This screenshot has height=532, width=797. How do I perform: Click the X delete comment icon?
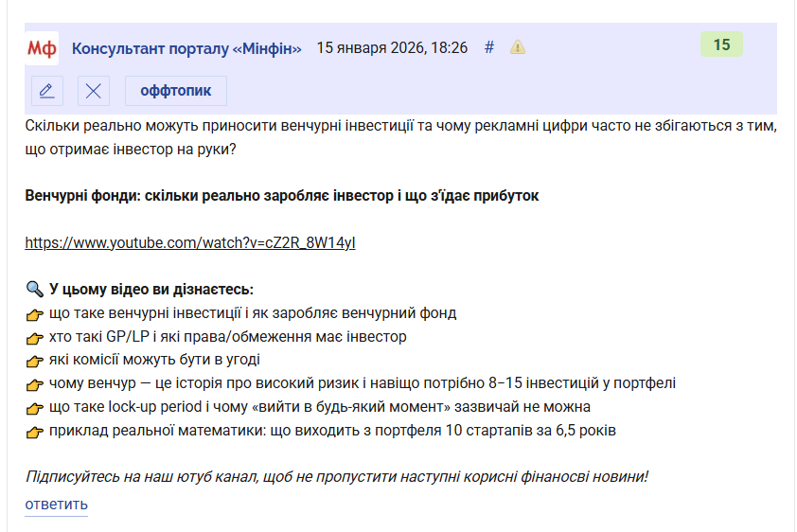pos(93,91)
